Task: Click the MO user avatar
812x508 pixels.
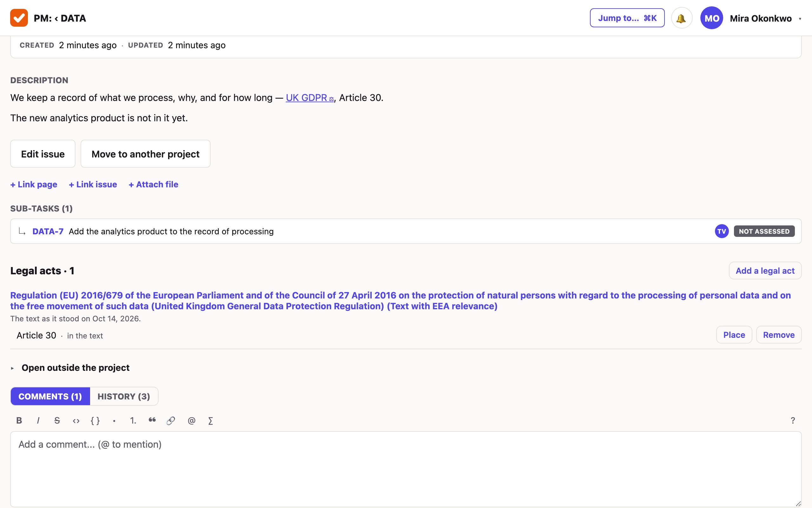Action: click(x=711, y=18)
